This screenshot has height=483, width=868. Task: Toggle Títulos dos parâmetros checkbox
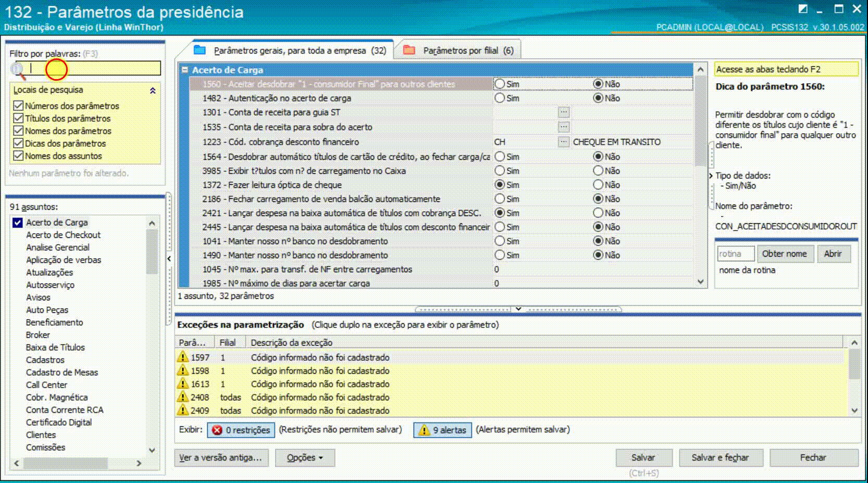pos(18,118)
